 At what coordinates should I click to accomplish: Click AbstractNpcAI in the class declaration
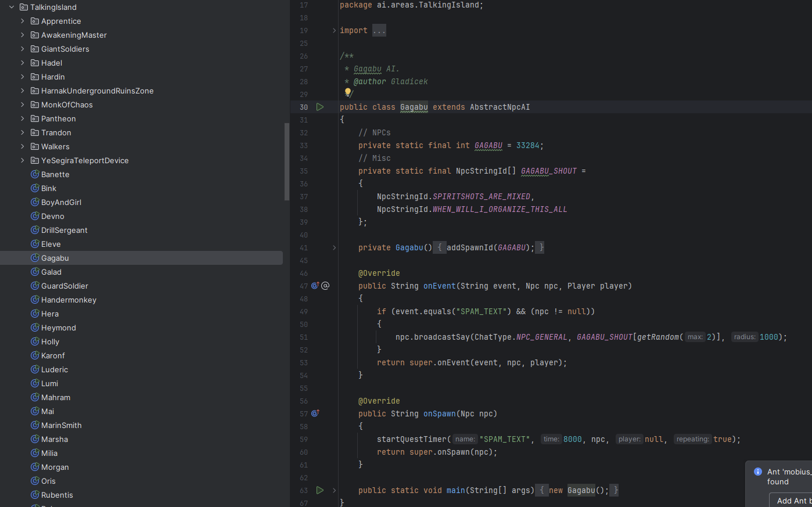(x=500, y=107)
